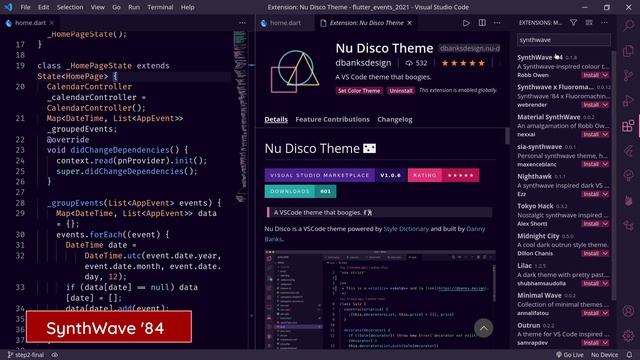Open the Style Dictionary link
The height and width of the screenshot is (360, 640).
[406, 229]
